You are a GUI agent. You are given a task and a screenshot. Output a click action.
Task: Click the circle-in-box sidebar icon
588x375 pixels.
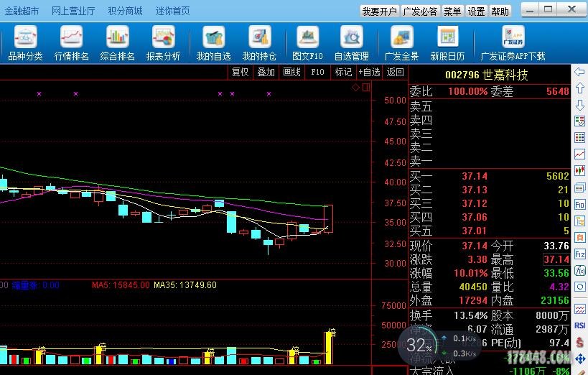(580, 287)
